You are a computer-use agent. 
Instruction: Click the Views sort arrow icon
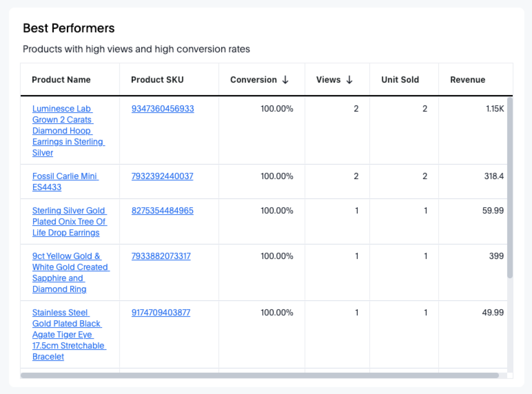(x=349, y=80)
